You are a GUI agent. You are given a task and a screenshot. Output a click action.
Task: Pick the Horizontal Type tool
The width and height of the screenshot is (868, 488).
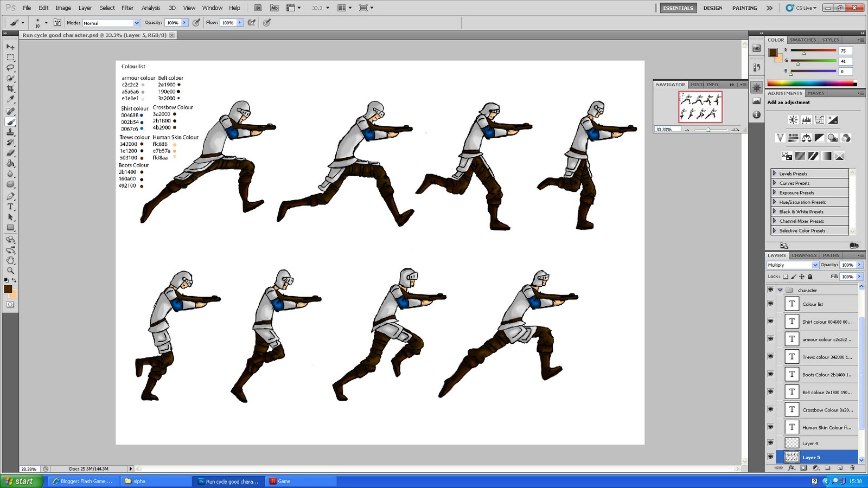click(10, 207)
